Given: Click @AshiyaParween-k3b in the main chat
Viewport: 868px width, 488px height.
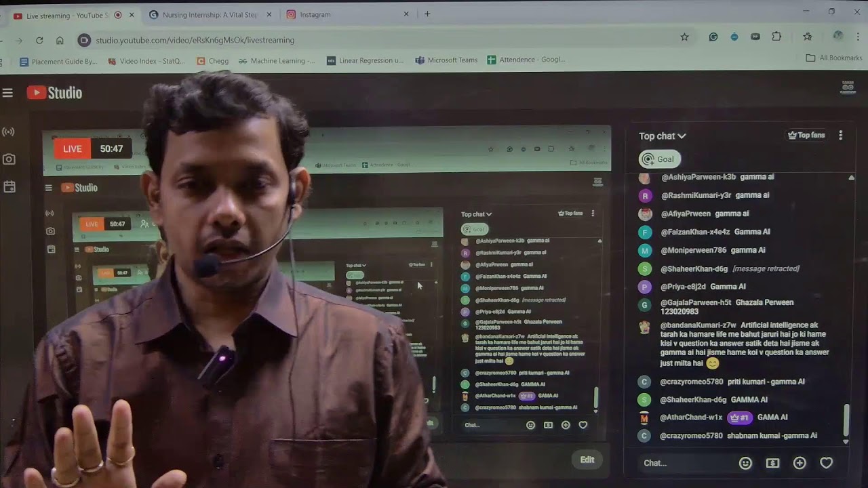Looking at the screenshot, I should (x=698, y=177).
